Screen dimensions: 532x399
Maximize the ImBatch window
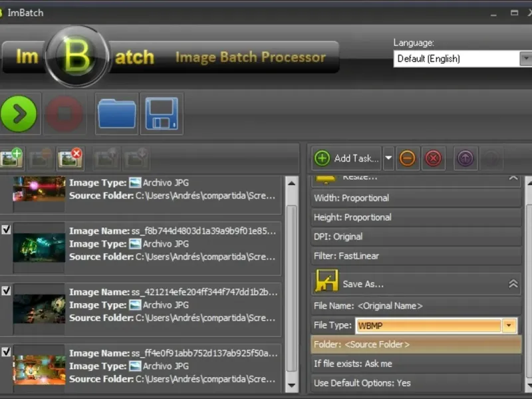pos(514,13)
